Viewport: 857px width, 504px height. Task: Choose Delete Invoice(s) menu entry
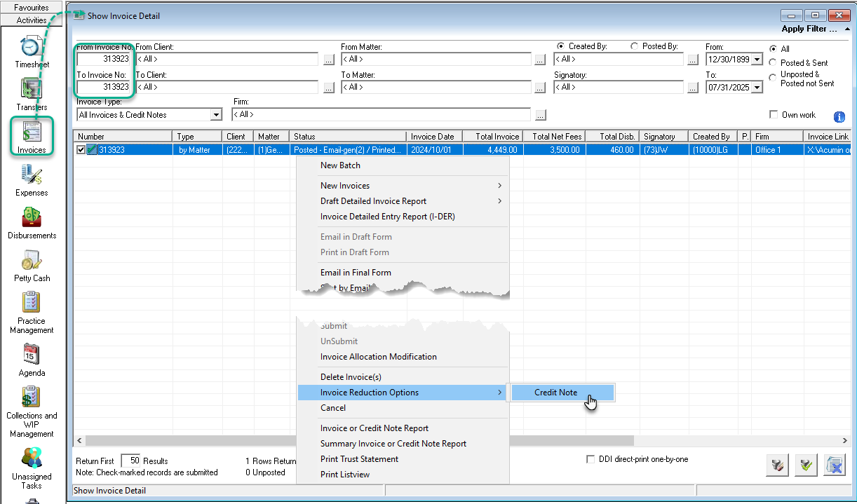click(403, 377)
